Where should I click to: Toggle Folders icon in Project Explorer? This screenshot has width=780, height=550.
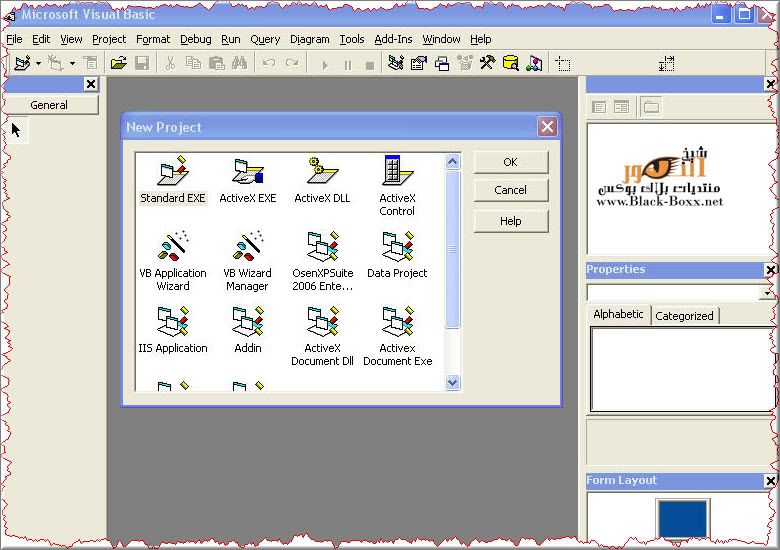[x=651, y=107]
